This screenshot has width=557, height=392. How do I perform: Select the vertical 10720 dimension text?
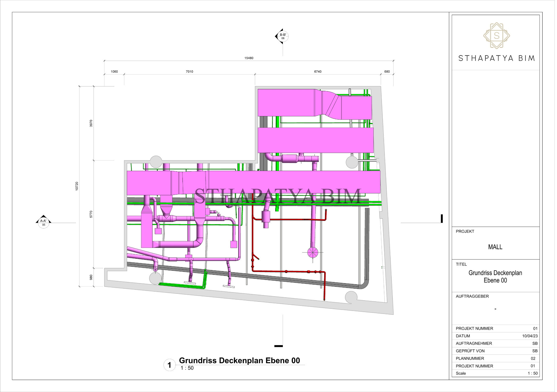click(x=77, y=186)
